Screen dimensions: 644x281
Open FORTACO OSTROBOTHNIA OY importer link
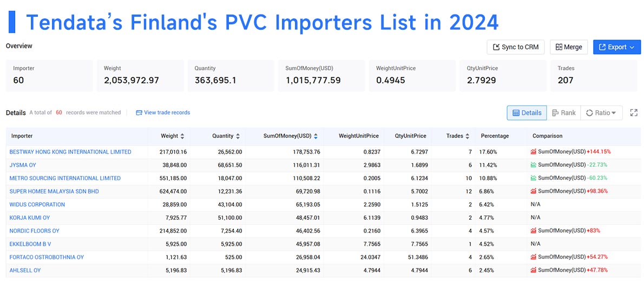coord(47,257)
